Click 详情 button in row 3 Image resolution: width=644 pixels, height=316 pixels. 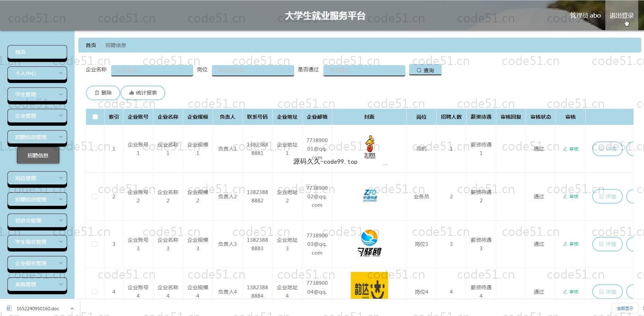click(x=607, y=244)
